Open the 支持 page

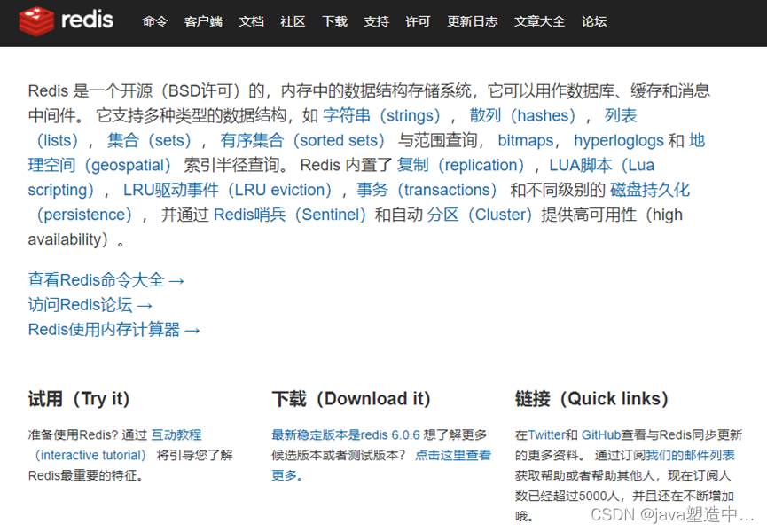tap(376, 22)
